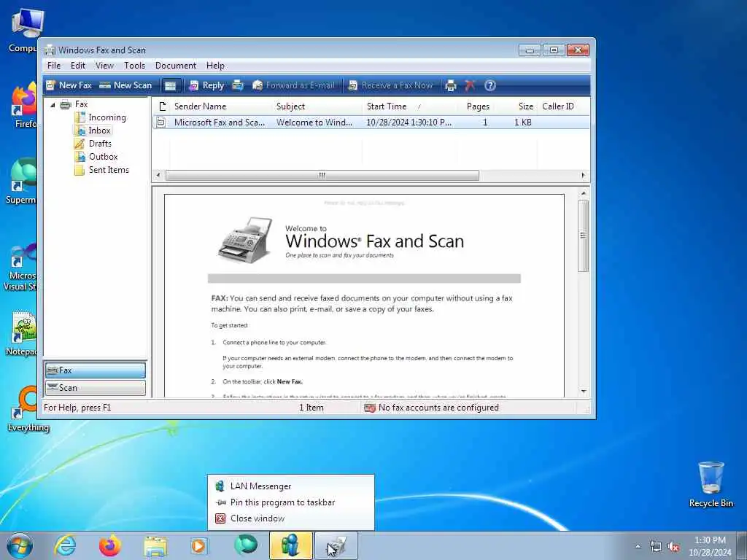Sort by Caller ID column header
The image size is (747, 560).
coord(564,106)
